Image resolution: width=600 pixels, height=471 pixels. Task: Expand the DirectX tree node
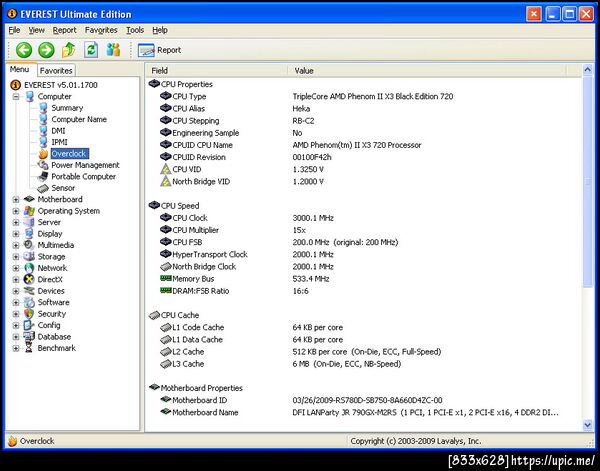(16, 279)
